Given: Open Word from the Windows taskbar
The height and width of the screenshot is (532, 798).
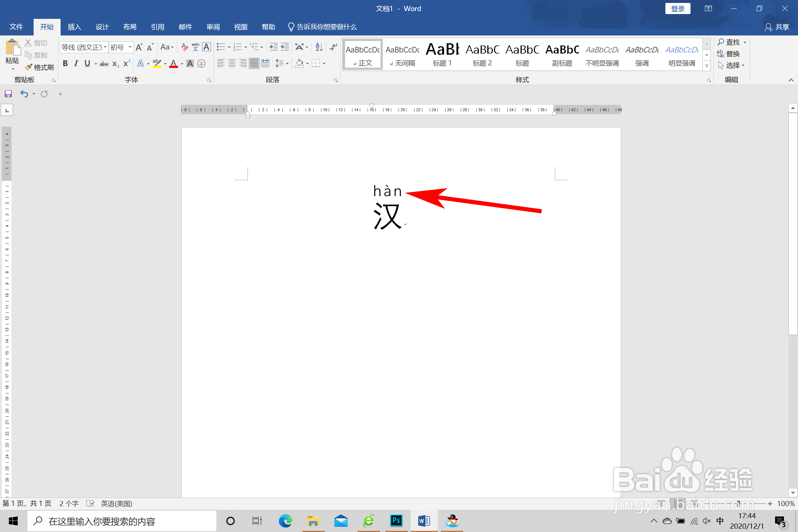Looking at the screenshot, I should click(x=424, y=521).
